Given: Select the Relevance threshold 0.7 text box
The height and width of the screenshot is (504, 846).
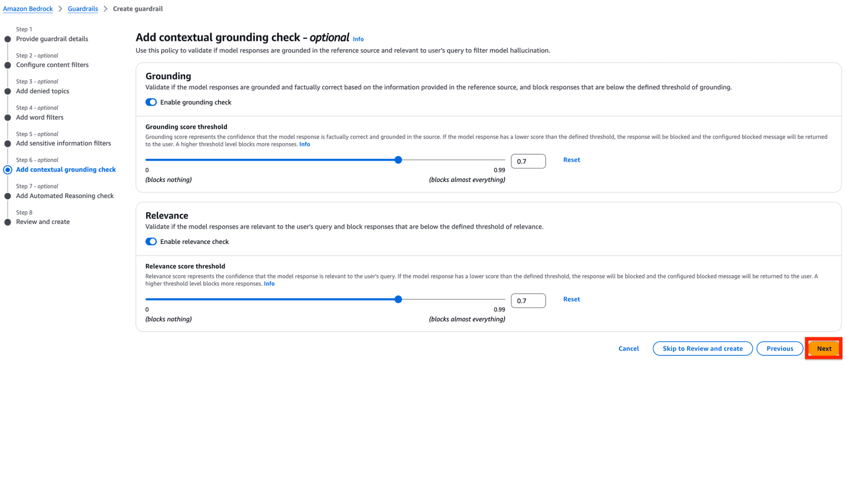Looking at the screenshot, I should click(528, 300).
